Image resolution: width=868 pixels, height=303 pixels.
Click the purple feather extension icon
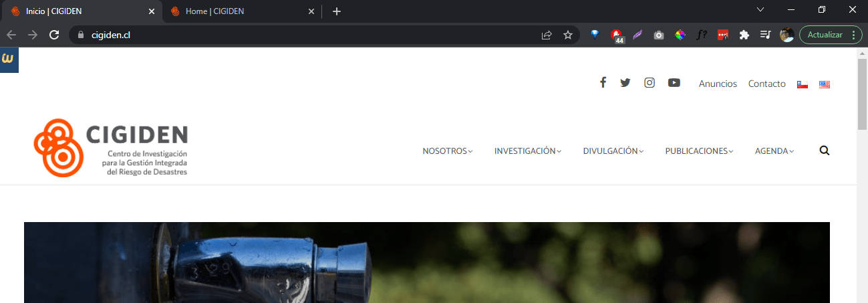(637, 35)
